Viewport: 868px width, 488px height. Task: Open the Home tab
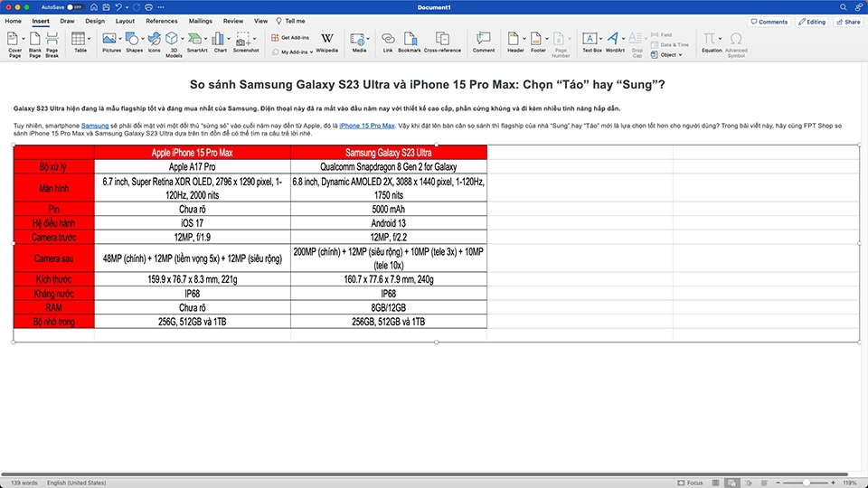click(14, 21)
